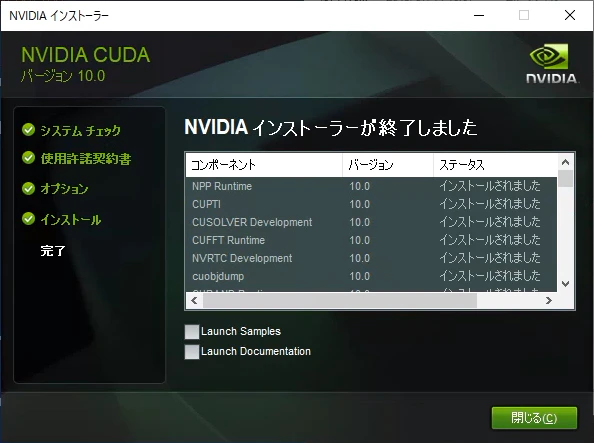Click the green checkmark beside インストール
Screen dimensions: 594x443
[x=28, y=219]
